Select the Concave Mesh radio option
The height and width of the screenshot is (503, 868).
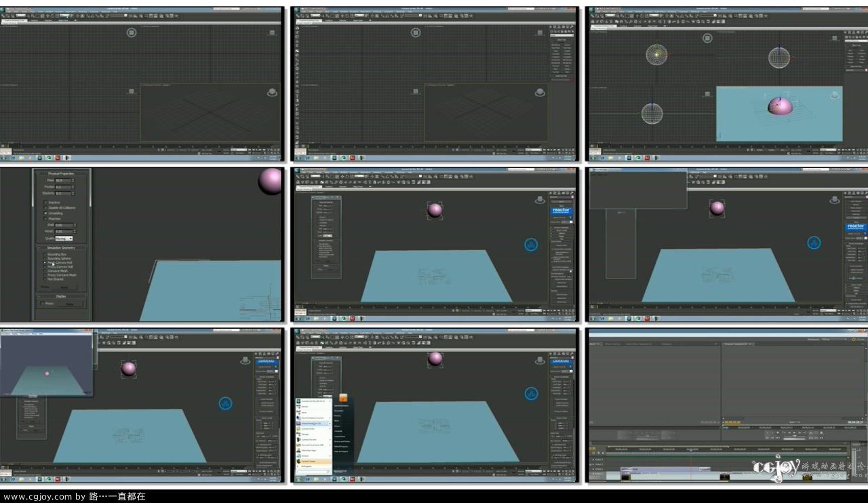coord(45,270)
